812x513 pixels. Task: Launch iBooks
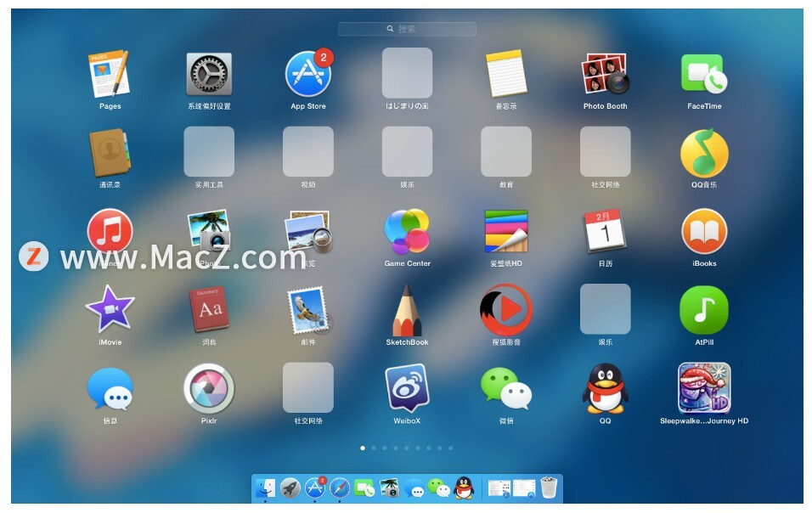click(704, 231)
